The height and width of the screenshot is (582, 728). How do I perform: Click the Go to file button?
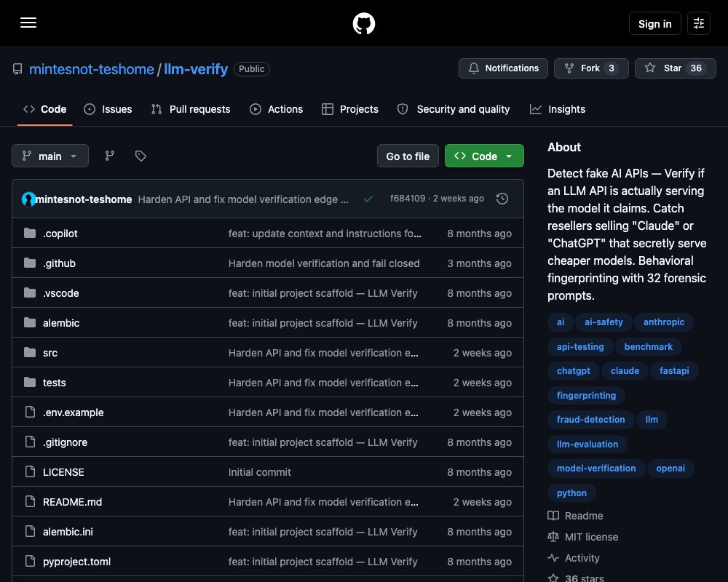click(408, 156)
